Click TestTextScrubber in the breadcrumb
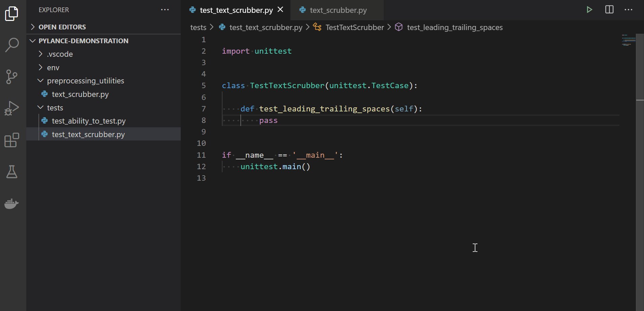Image resolution: width=644 pixels, height=311 pixels. click(x=355, y=27)
